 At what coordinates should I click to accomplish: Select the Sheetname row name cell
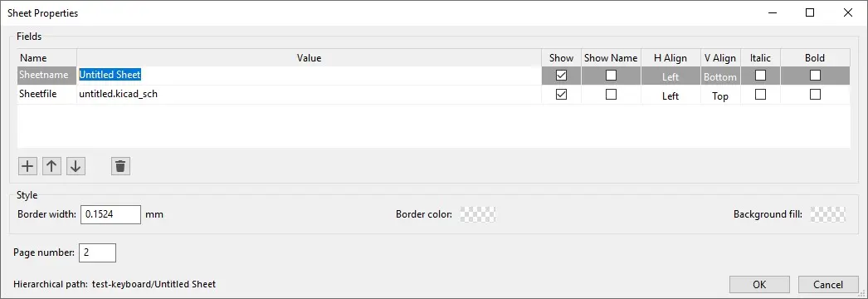(x=47, y=76)
